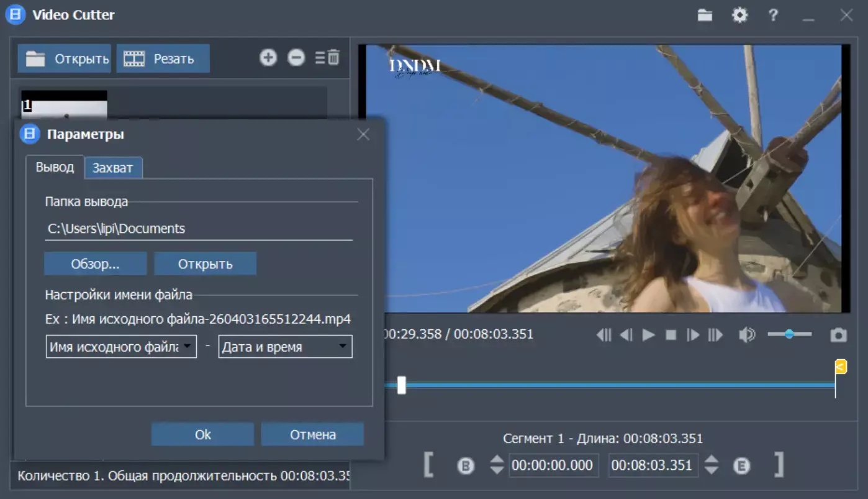Select the 'Вывод' tab

(55, 167)
